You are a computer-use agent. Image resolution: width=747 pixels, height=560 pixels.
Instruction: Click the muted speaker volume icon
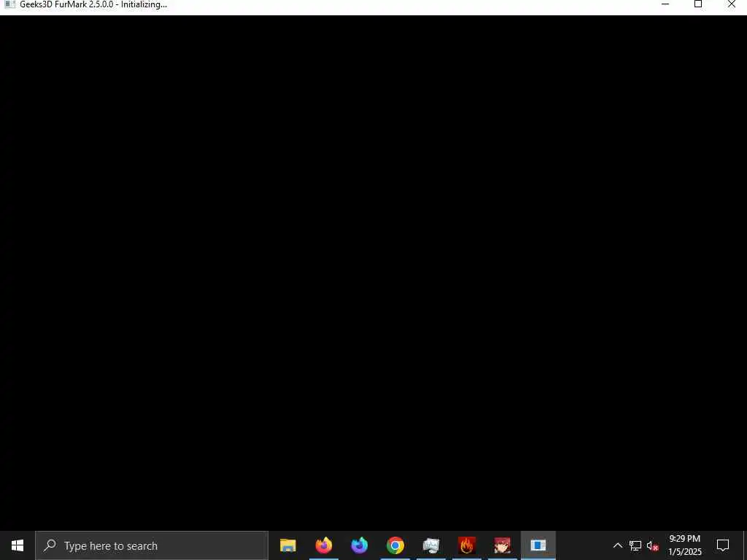click(x=652, y=545)
